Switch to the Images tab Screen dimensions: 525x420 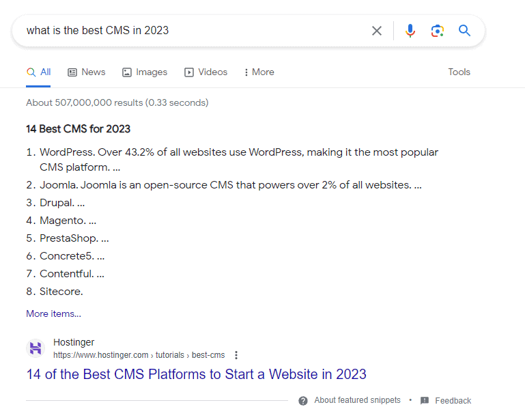[x=145, y=72]
